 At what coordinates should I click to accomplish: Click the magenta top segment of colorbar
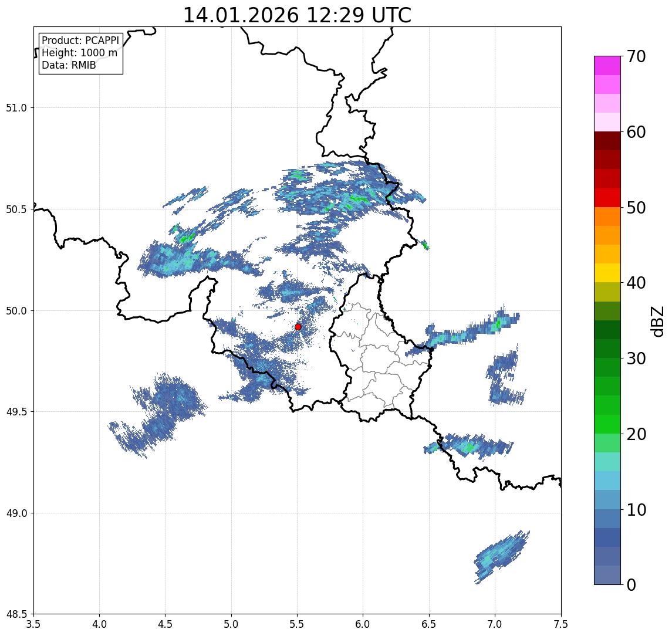click(x=607, y=66)
